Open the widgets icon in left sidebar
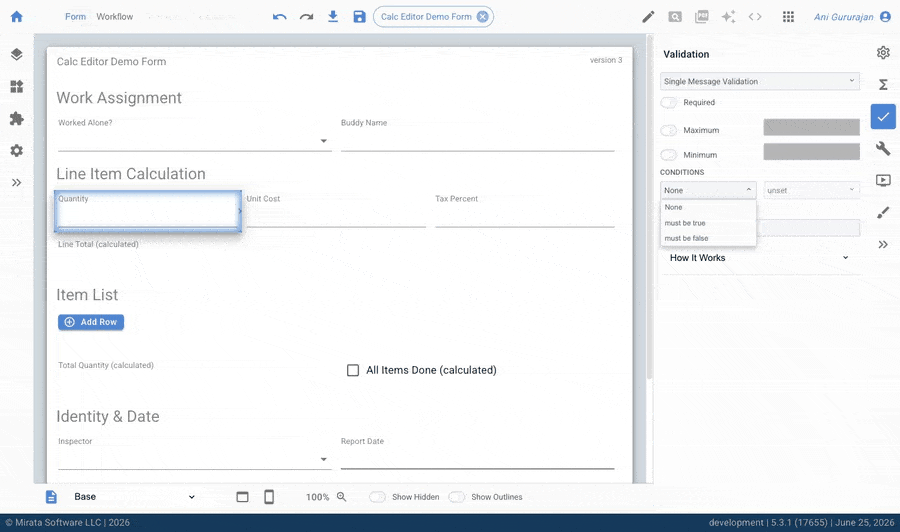 click(17, 87)
